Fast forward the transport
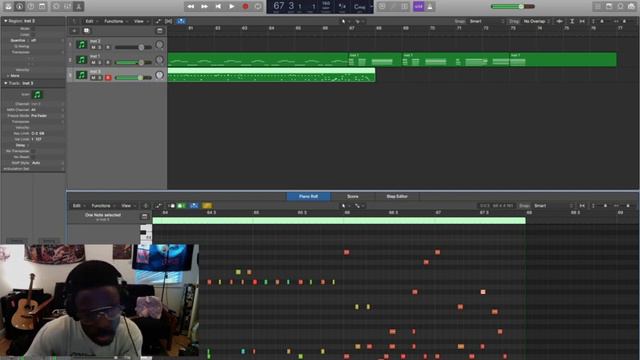 [204, 6]
